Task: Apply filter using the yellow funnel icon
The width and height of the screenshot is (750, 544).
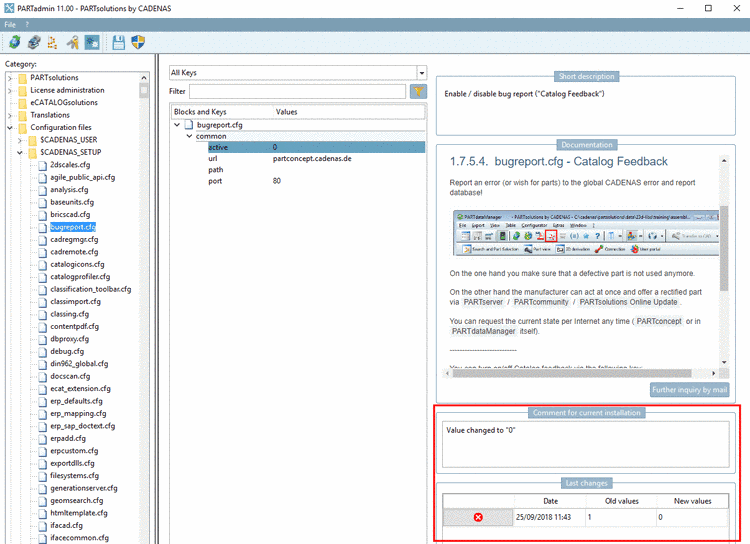Action: point(419,91)
